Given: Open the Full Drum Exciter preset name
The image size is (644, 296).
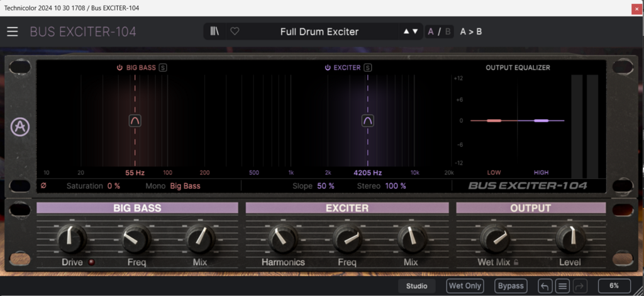Looking at the screenshot, I should click(319, 31).
